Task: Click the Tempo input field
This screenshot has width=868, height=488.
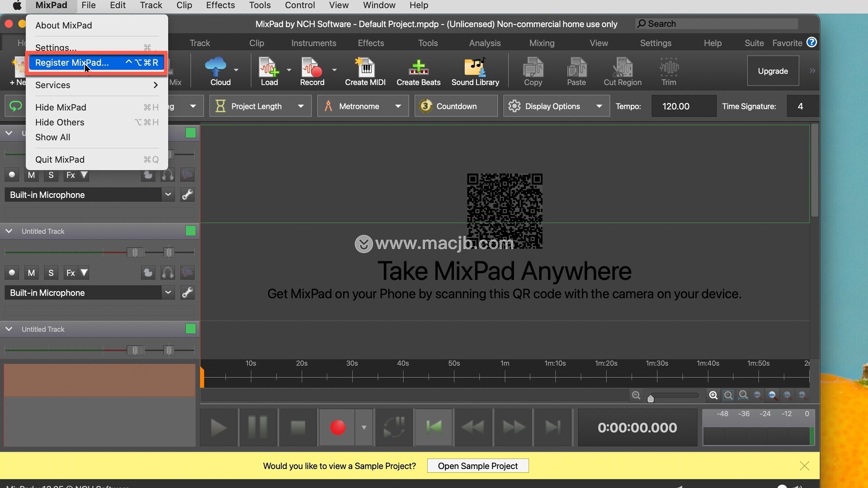Action: (683, 107)
